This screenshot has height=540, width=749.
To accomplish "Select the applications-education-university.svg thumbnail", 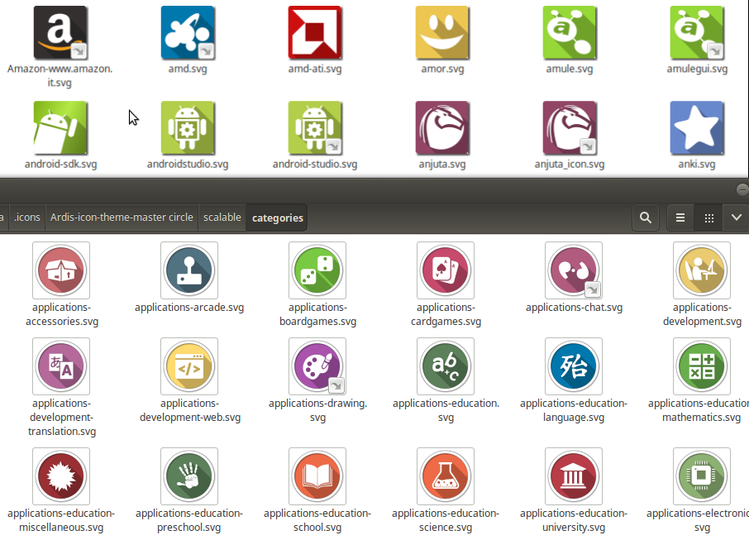I will click(x=574, y=476).
